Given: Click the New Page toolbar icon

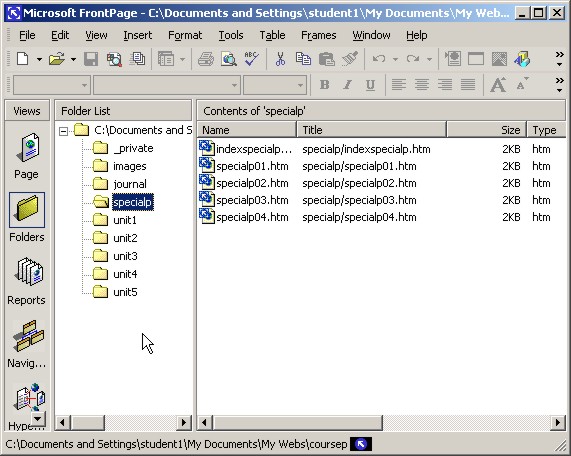Looking at the screenshot, I should [x=23, y=59].
